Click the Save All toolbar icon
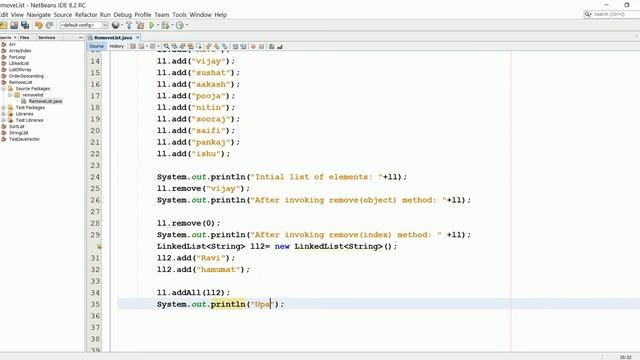This screenshot has height=360, width=640. [25, 25]
